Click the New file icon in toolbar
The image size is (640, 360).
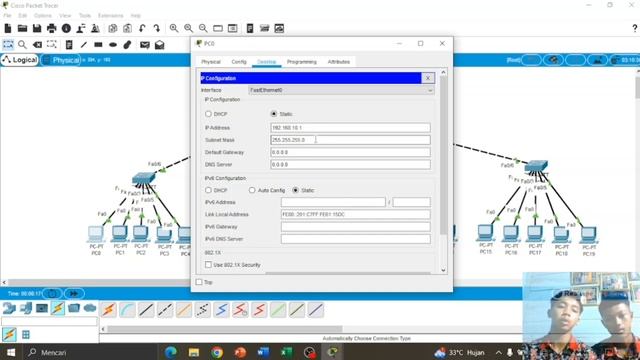click(8, 28)
